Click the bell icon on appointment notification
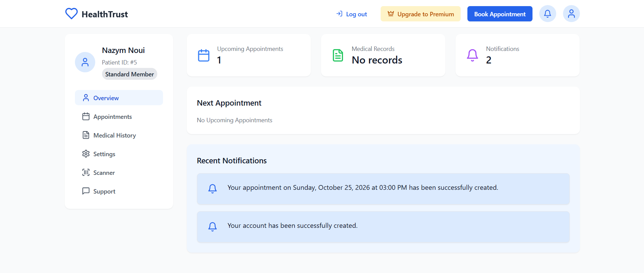The height and width of the screenshot is (273, 644). click(213, 189)
